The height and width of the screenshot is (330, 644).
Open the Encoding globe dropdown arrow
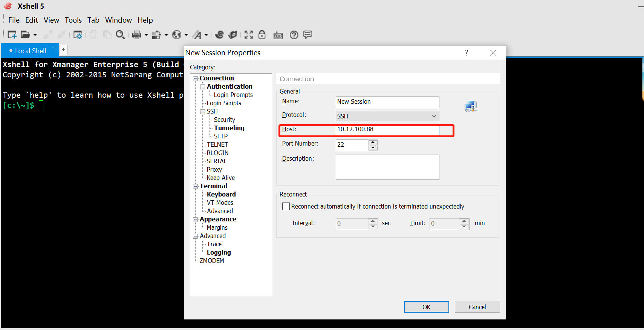coord(186,35)
